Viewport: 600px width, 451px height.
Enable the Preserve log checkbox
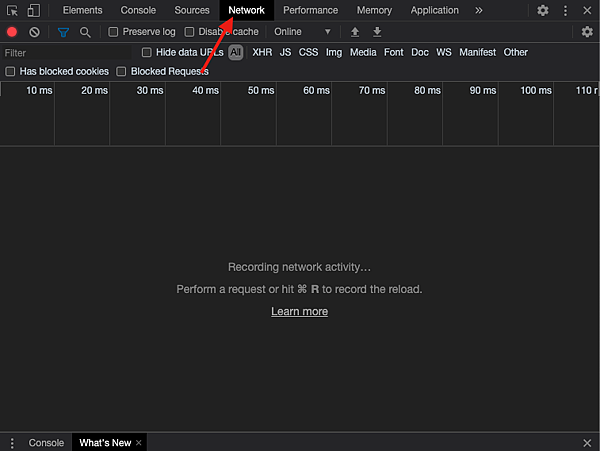113,32
